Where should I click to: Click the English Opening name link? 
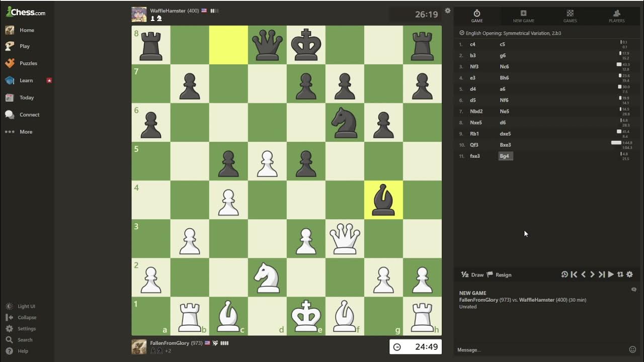click(513, 33)
